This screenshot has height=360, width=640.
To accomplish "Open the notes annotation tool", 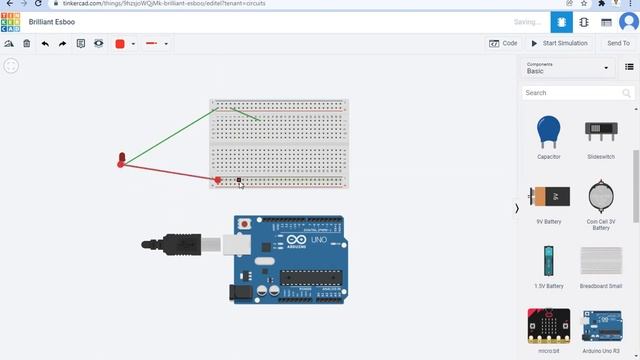I will click(x=81, y=44).
